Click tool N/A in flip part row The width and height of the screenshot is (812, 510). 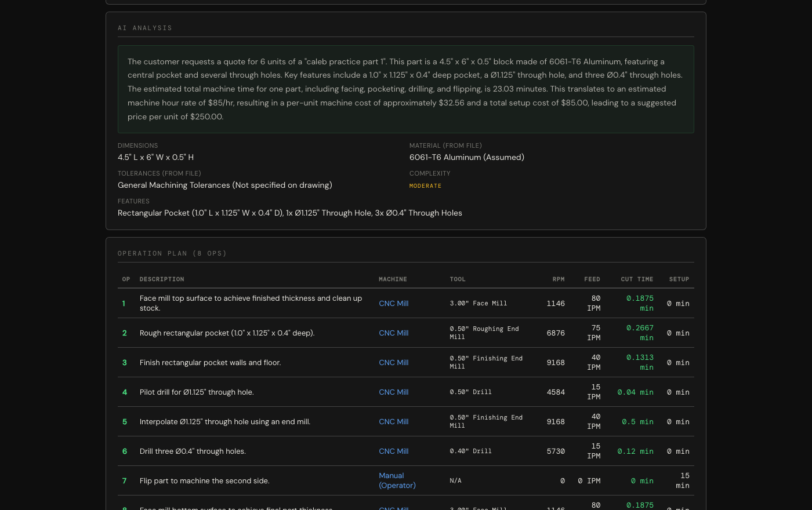click(x=455, y=480)
